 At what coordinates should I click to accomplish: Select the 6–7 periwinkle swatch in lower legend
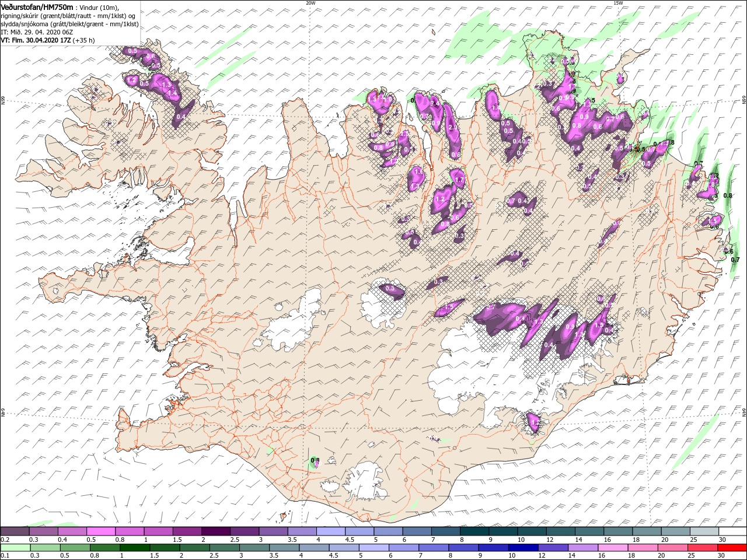[x=403, y=548]
